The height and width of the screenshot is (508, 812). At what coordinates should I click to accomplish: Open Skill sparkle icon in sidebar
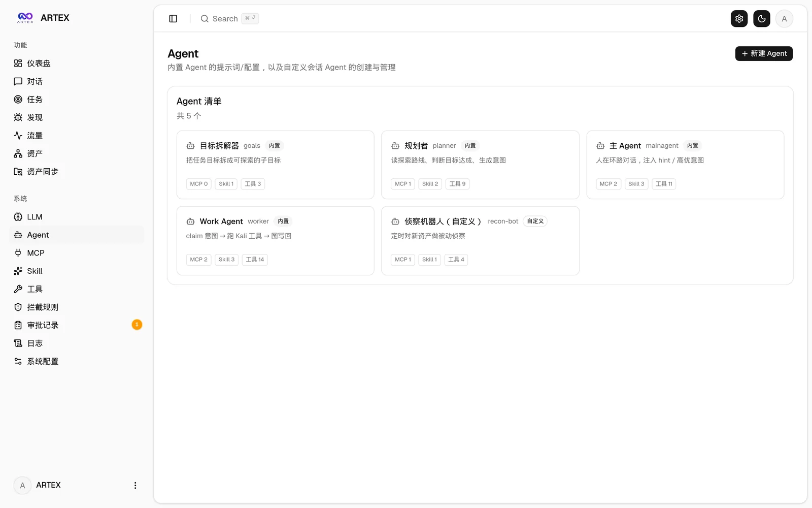18,271
